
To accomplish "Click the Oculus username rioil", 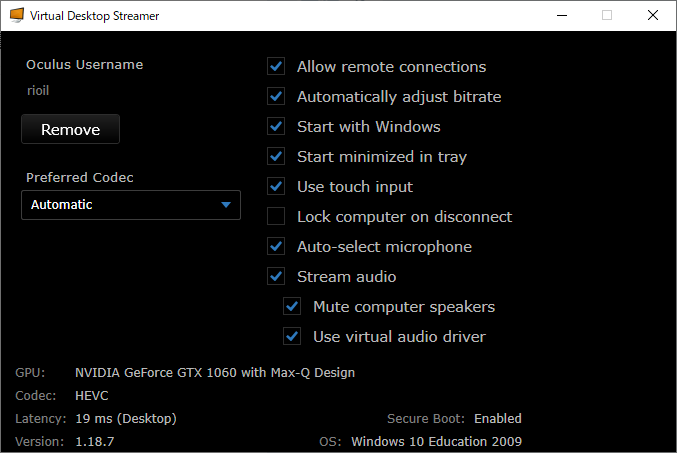I will pyautogui.click(x=38, y=91).
